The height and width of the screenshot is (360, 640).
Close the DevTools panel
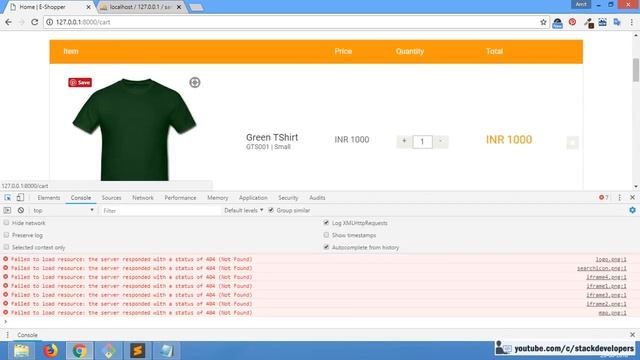[632, 198]
